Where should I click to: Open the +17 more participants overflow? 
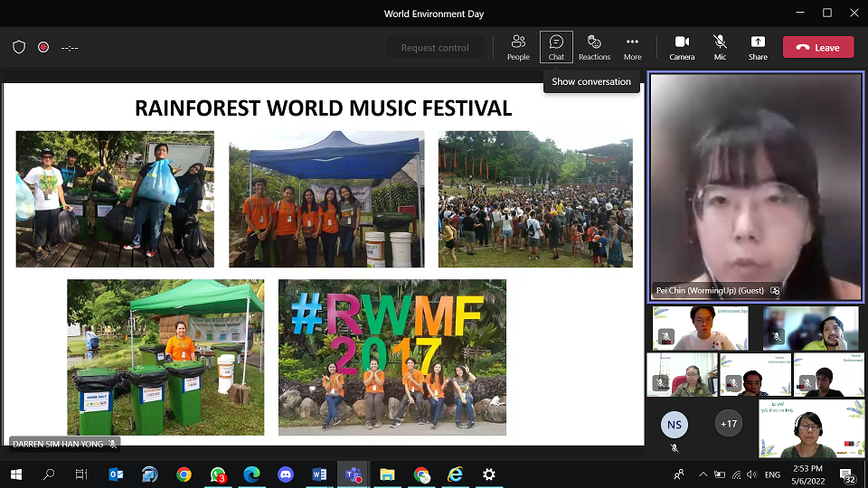pyautogui.click(x=729, y=424)
